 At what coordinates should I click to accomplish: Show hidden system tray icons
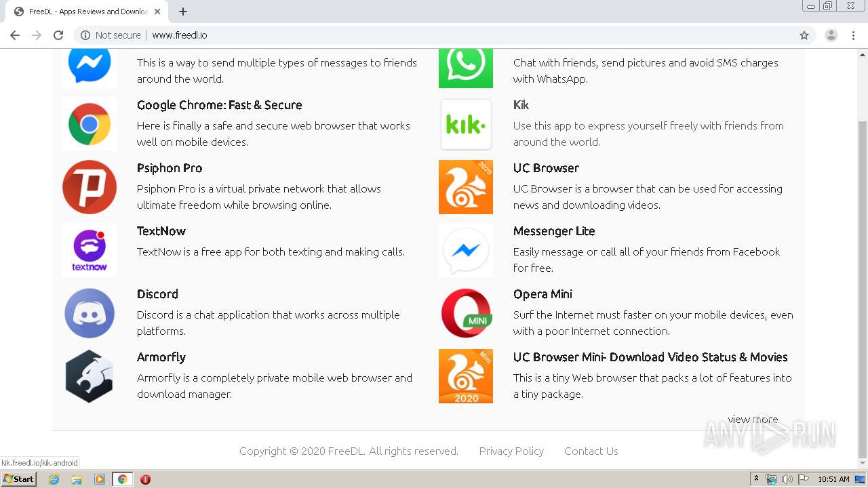[756, 479]
